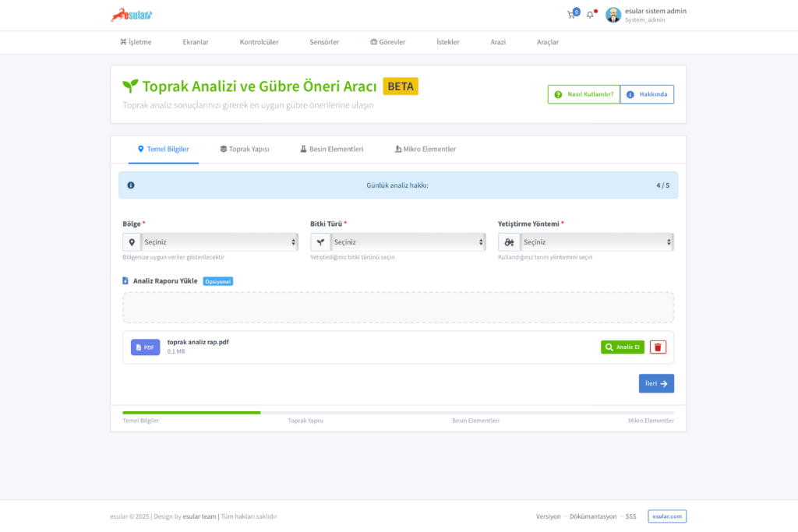Delete the uploaded PDF with trash icon
The image size is (798, 532).
pos(659,347)
